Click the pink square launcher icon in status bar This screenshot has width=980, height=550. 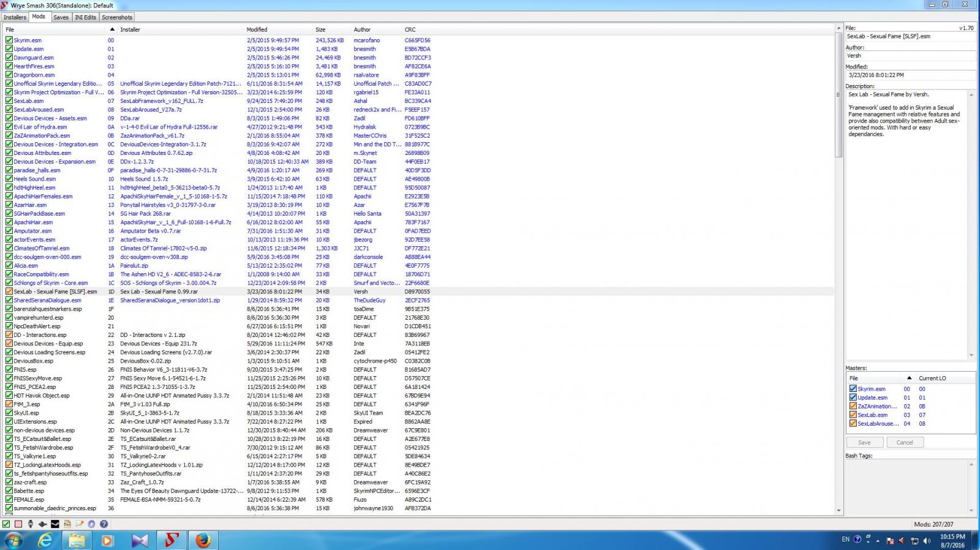(18, 524)
